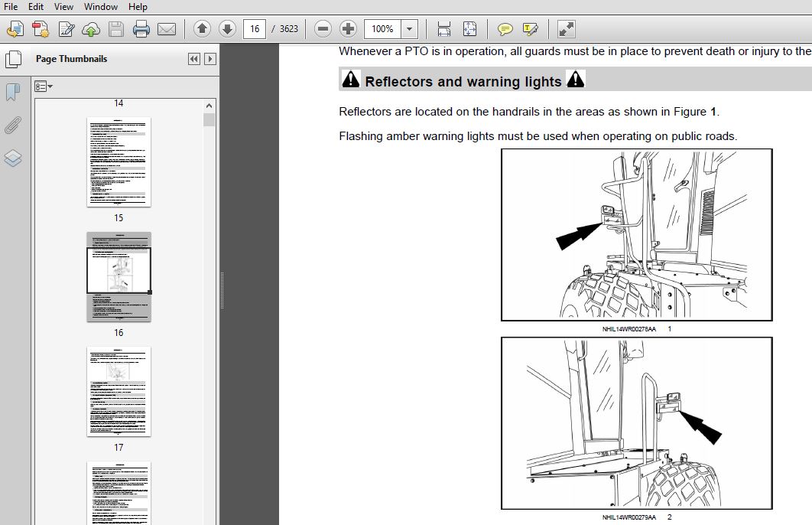
Task: Click the page number field showing 16
Action: (255, 29)
